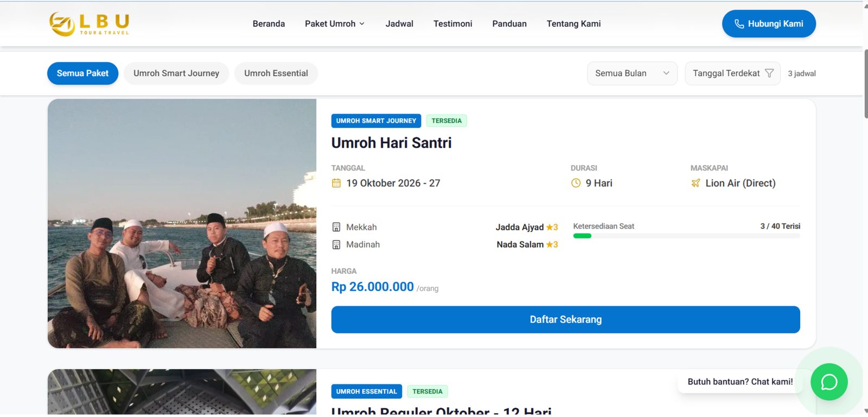Click the LBU Tour & Travel logo
Image resolution: width=868 pixels, height=417 pixels.
[x=89, y=24]
